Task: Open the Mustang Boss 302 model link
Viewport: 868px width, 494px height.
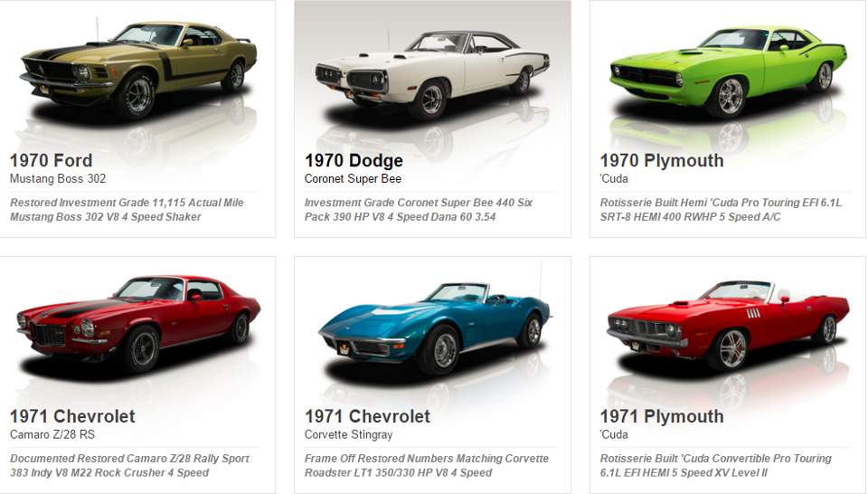Action: click(x=58, y=179)
